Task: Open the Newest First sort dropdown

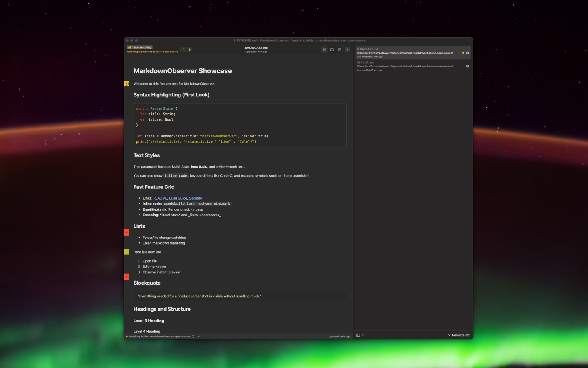Action: (x=459, y=335)
